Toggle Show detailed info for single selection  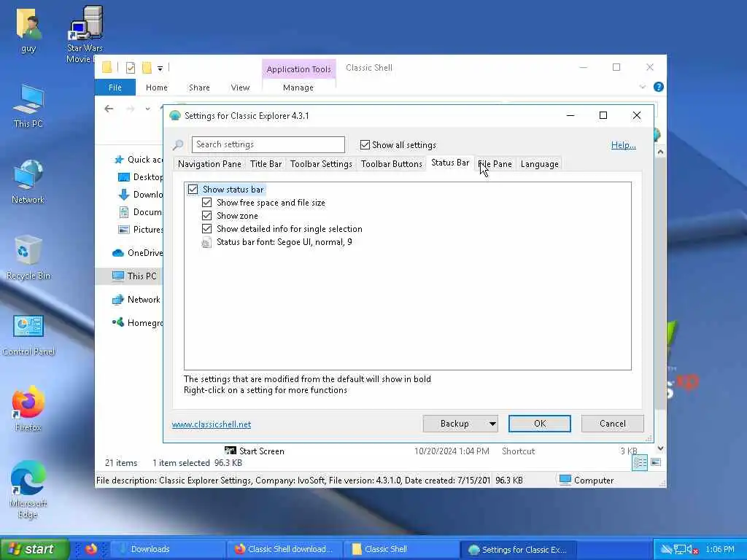[206, 229]
